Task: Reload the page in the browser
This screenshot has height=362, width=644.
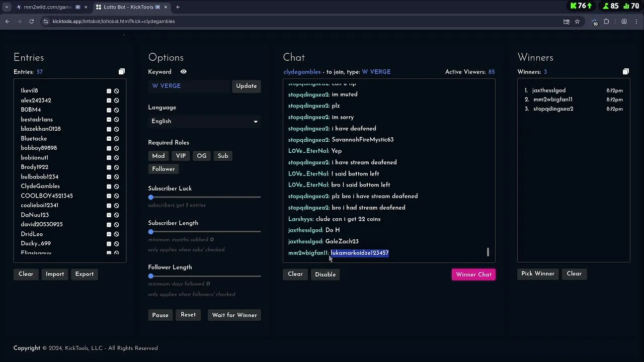Action: tap(31, 22)
